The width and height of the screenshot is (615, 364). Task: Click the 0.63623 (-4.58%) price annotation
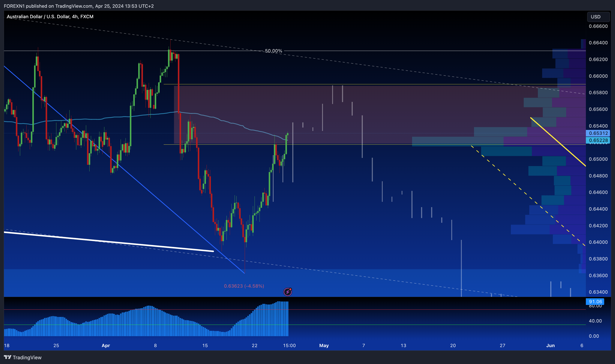point(244,286)
